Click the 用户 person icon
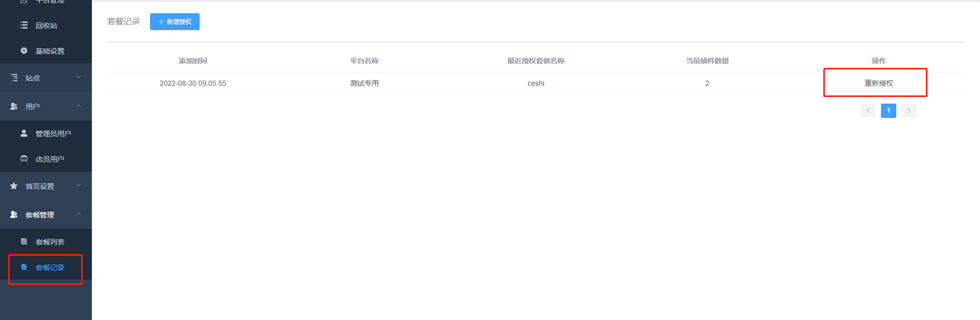Viewport: 980px width, 320px height. tap(14, 106)
